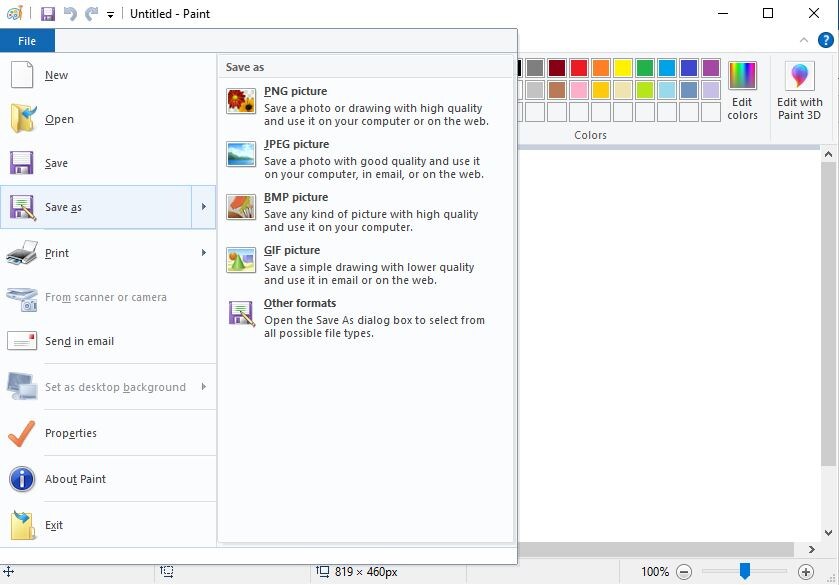Pick the bright red color swatch
This screenshot has width=839, height=585.
tap(579, 68)
